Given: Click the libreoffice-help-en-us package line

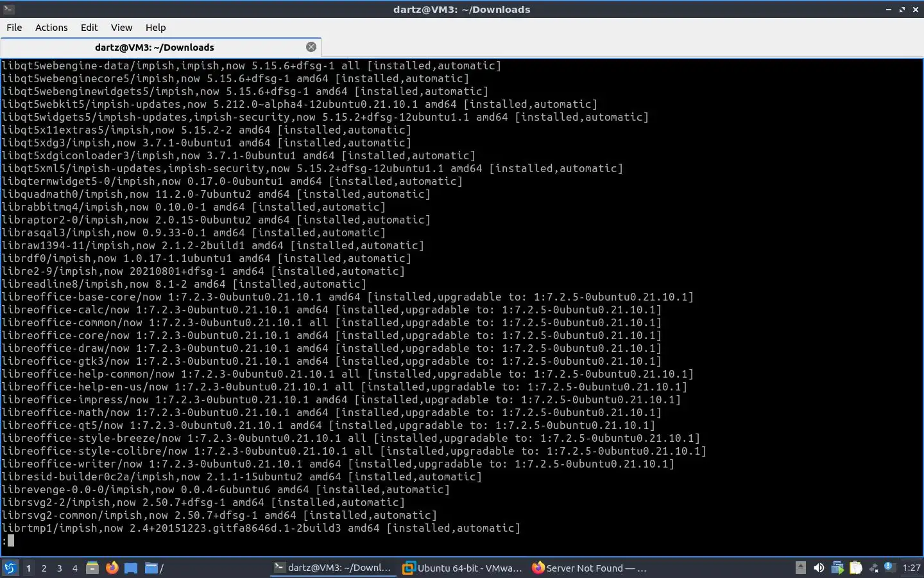Looking at the screenshot, I should point(345,387).
